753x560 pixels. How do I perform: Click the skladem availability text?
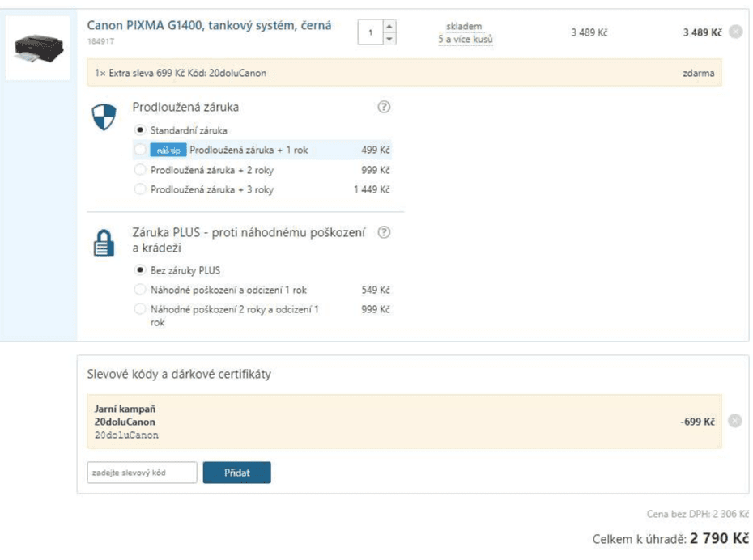coord(464,27)
